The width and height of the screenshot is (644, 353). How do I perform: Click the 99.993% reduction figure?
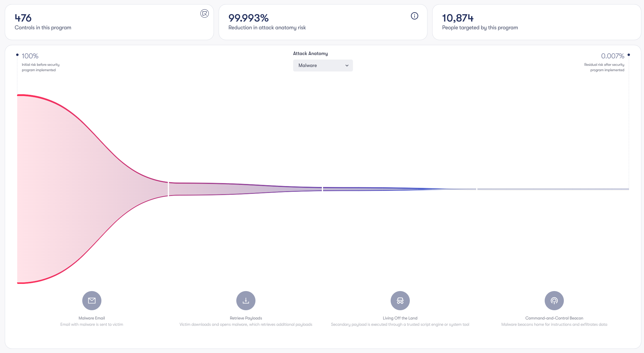coord(249,18)
